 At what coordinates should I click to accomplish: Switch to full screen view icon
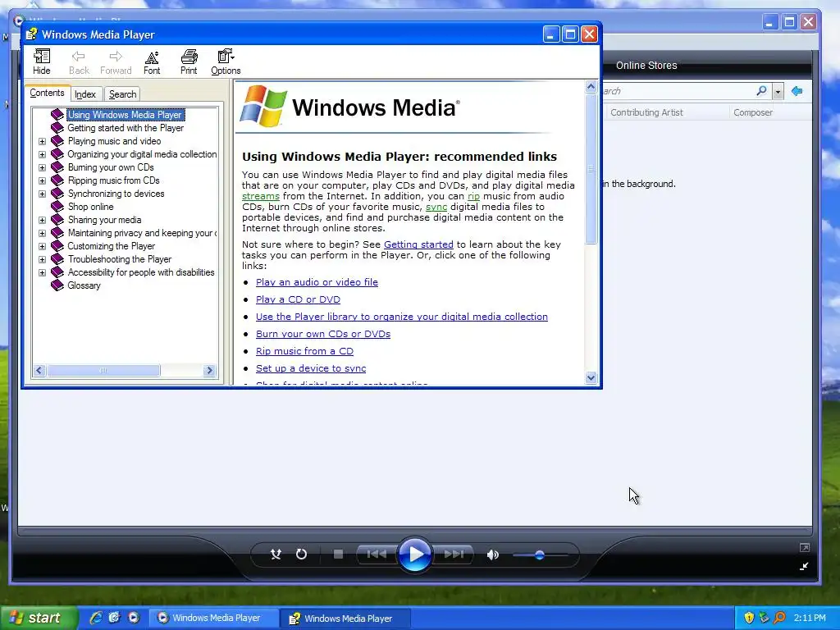point(804,547)
